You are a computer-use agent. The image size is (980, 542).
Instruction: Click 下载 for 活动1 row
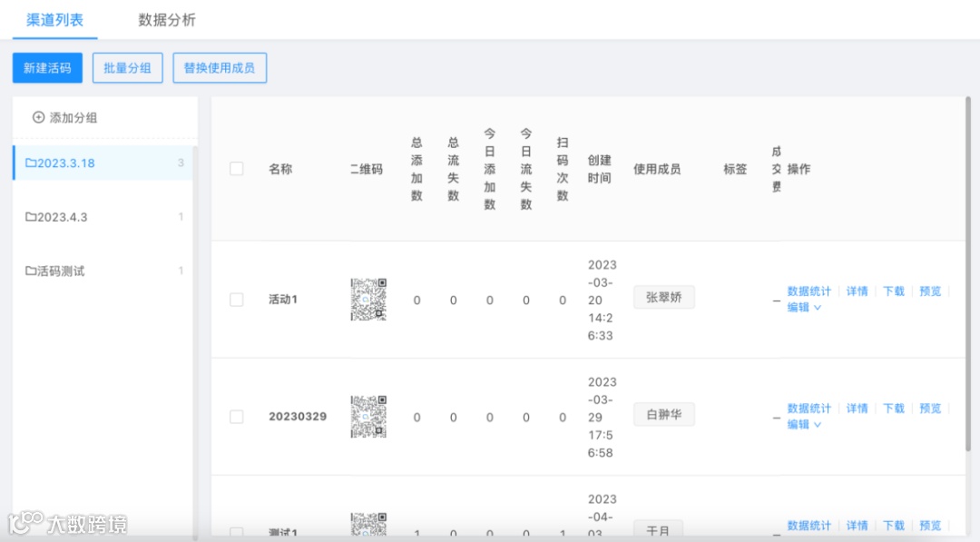pos(894,291)
